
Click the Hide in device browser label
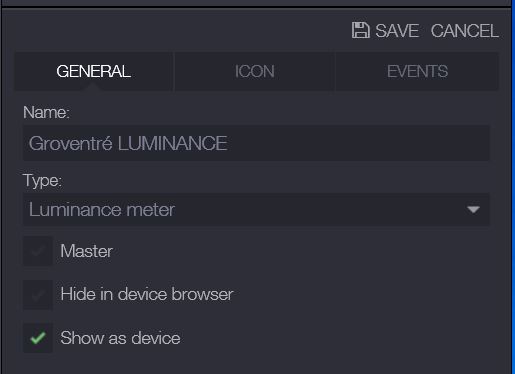tap(147, 294)
